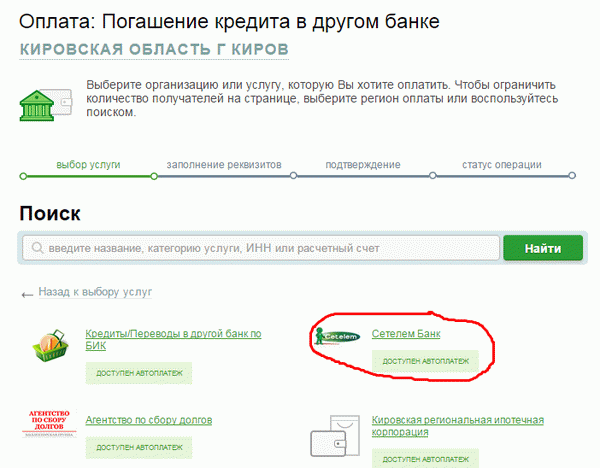Screen dimensions: 600x468
Task: Click the Агентство по сбору долгов logo
Action: pyautogui.click(x=50, y=425)
